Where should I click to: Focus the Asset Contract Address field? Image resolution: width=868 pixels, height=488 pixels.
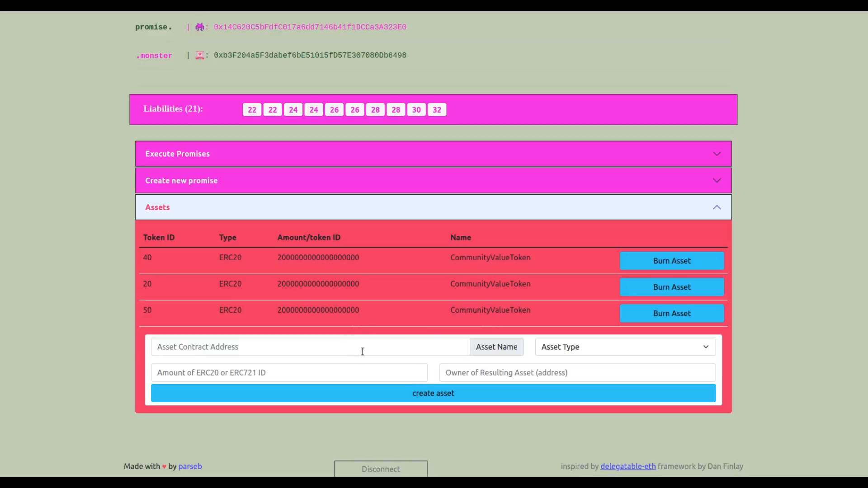[310, 347]
